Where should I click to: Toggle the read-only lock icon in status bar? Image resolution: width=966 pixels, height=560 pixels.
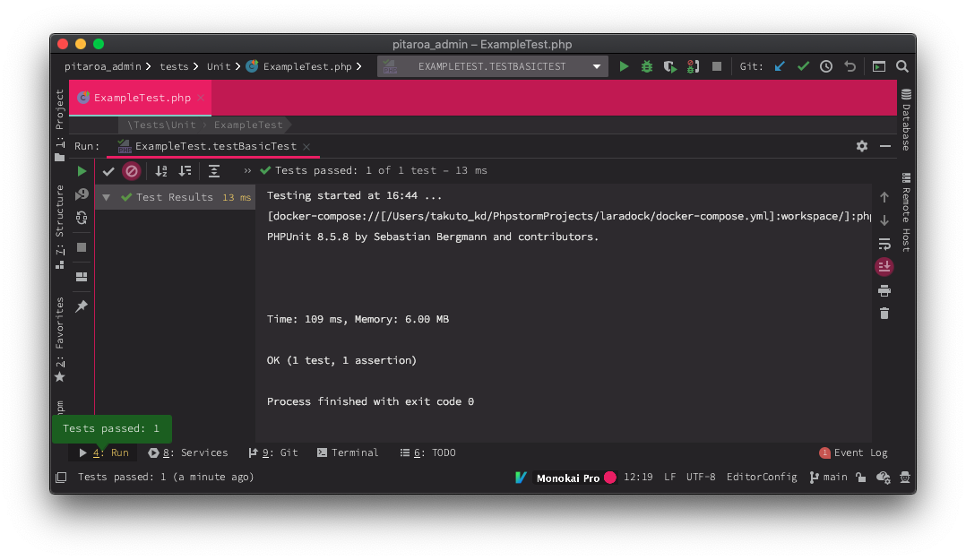(860, 478)
